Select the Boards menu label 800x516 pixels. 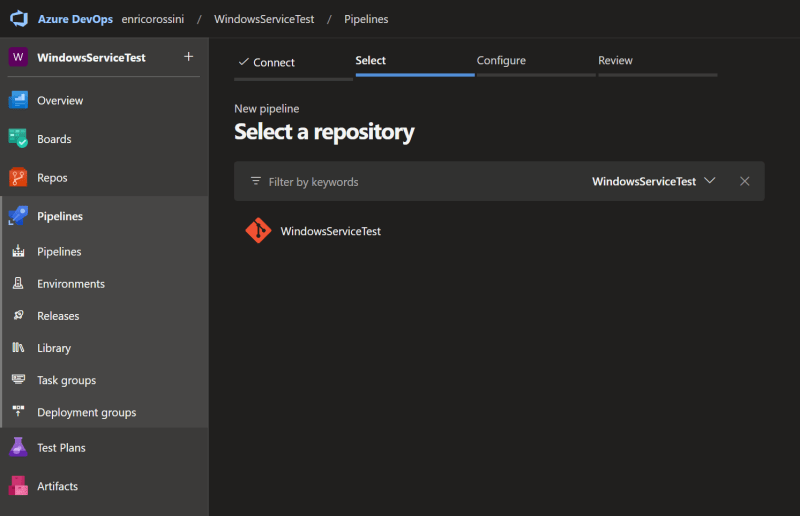54,139
